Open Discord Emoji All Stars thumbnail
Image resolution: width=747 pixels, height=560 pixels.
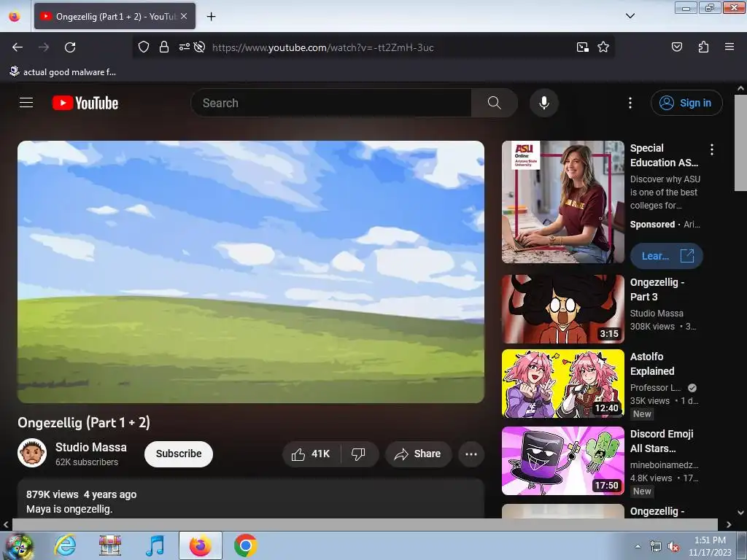pyautogui.click(x=562, y=461)
